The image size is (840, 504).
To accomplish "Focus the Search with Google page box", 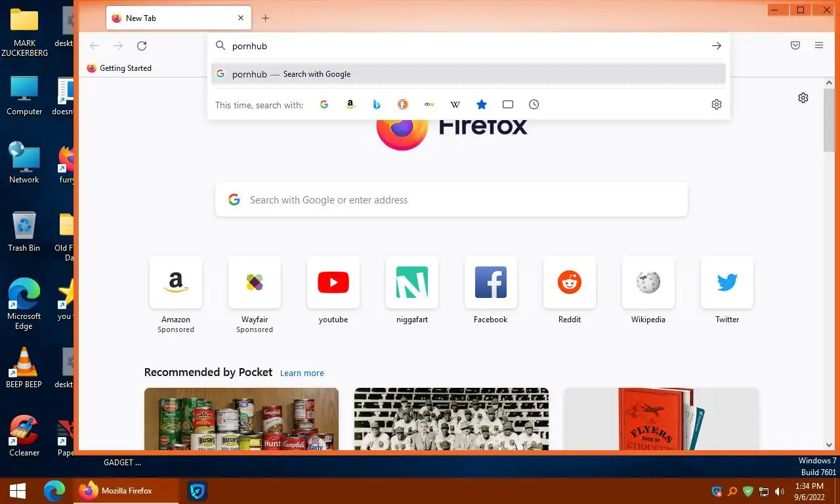I will tap(451, 200).
